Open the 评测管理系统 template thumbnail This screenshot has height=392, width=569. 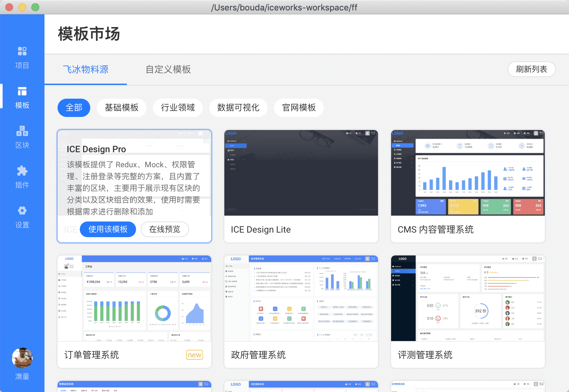(468, 298)
